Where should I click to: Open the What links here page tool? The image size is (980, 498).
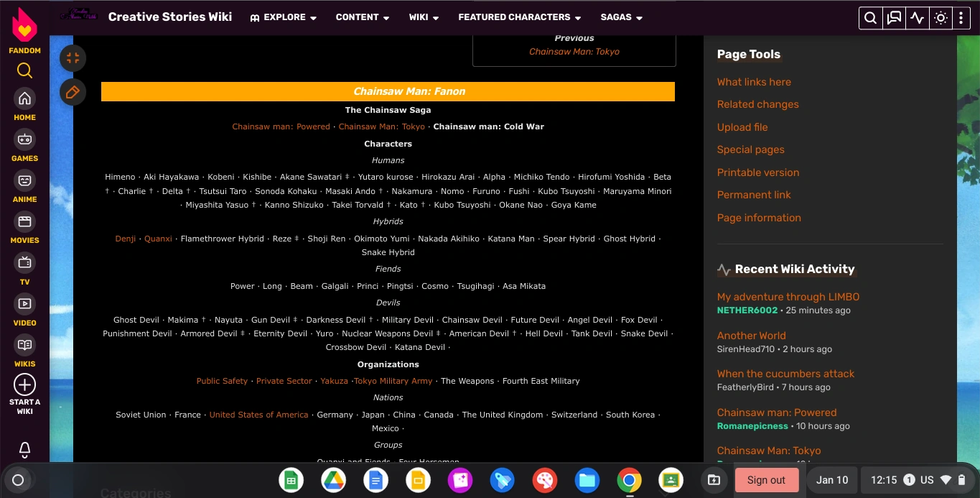point(754,82)
